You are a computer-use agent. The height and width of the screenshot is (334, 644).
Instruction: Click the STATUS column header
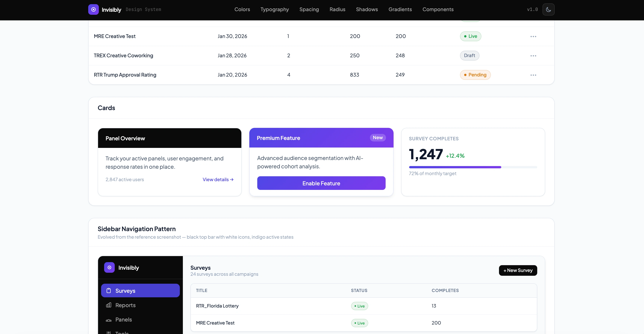tap(359, 290)
